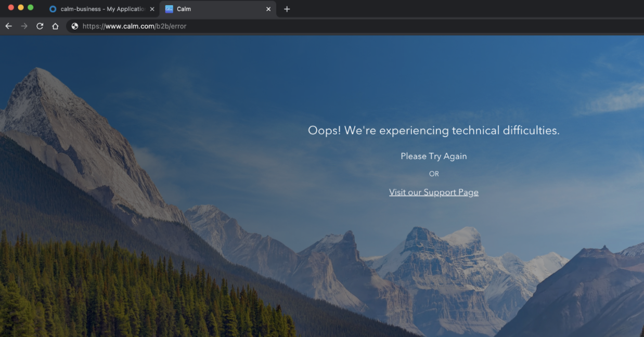644x337 pixels.
Task: Click the Oops technical difficulties heading
Action: pyautogui.click(x=433, y=131)
